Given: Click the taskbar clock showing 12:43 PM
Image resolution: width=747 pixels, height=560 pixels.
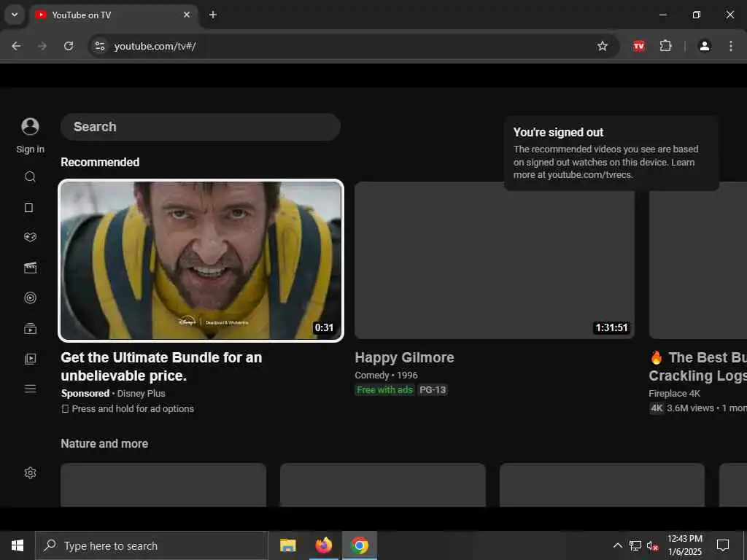Looking at the screenshot, I should (684, 545).
